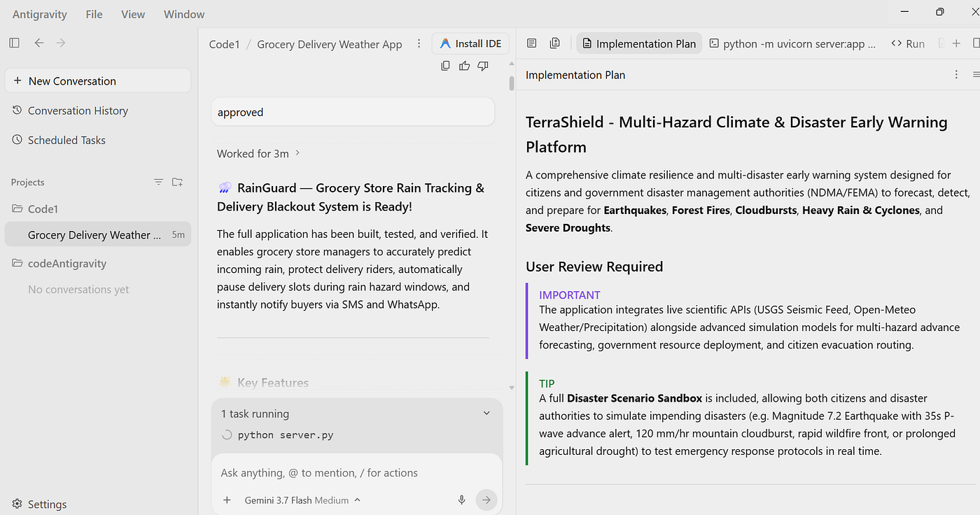Go back with the left arrow

39,43
